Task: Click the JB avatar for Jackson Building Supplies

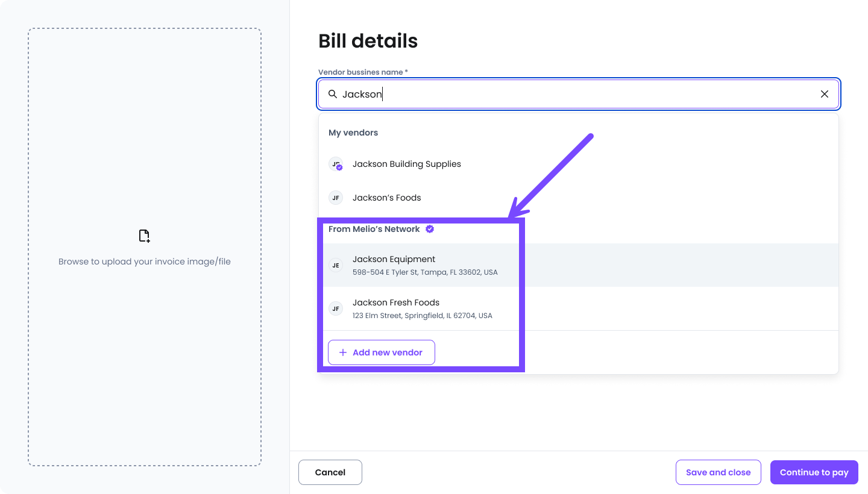Action: 336,164
